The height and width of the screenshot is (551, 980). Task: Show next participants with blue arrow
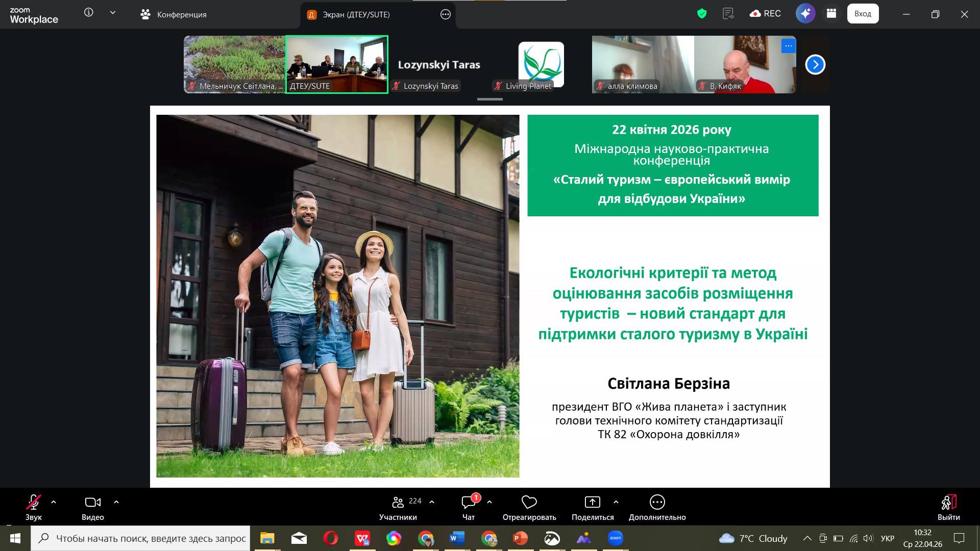[815, 65]
